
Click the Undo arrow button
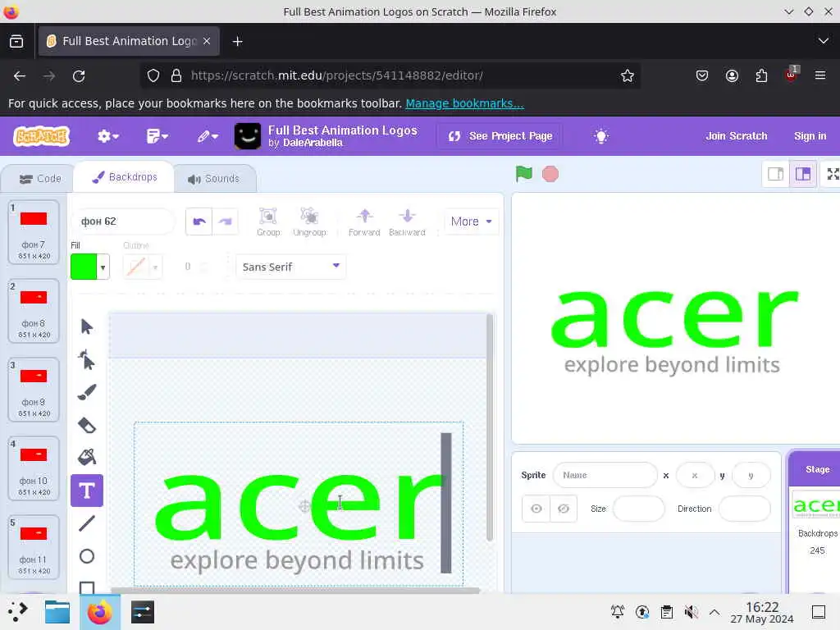(199, 221)
